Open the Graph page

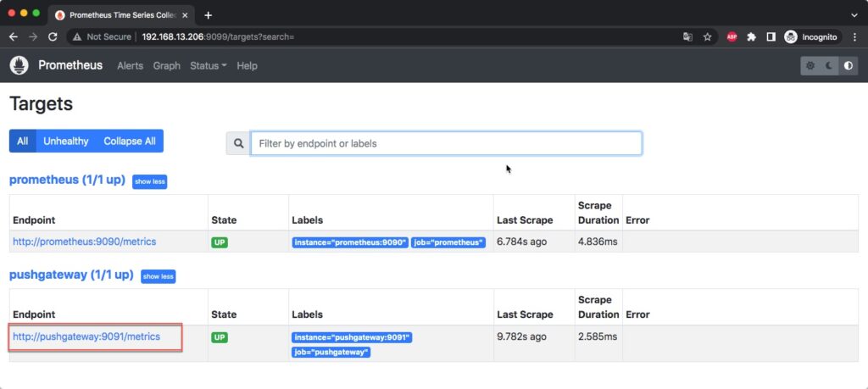tap(167, 66)
